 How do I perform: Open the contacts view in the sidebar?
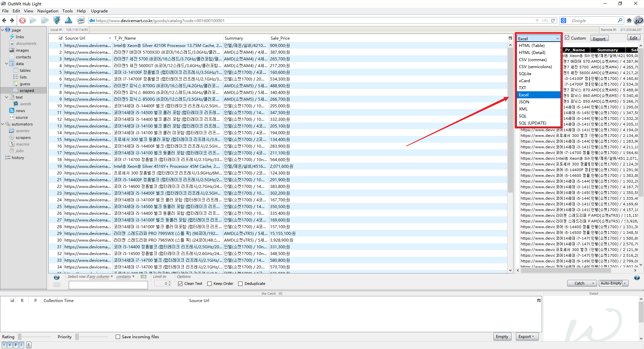pyautogui.click(x=23, y=57)
